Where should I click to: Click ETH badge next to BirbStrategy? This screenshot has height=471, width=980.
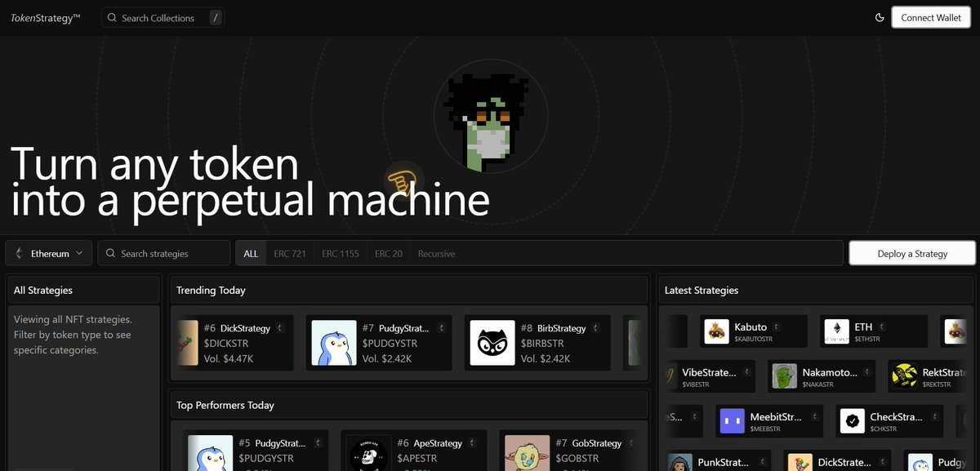point(596,328)
